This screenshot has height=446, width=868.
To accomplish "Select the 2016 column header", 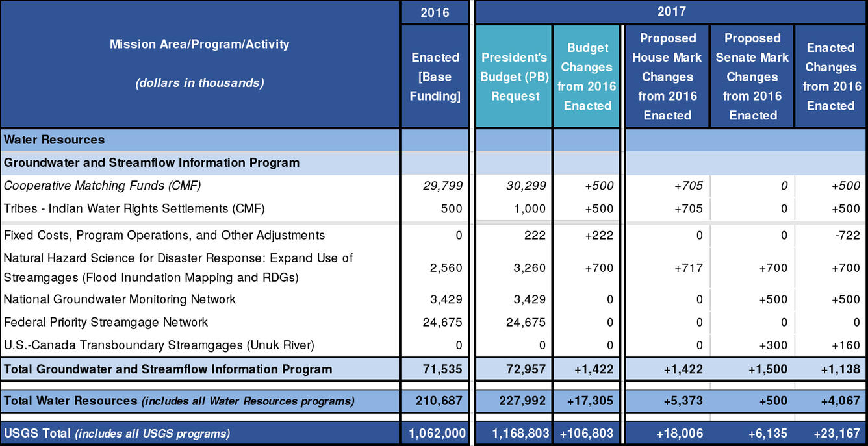I will [434, 11].
